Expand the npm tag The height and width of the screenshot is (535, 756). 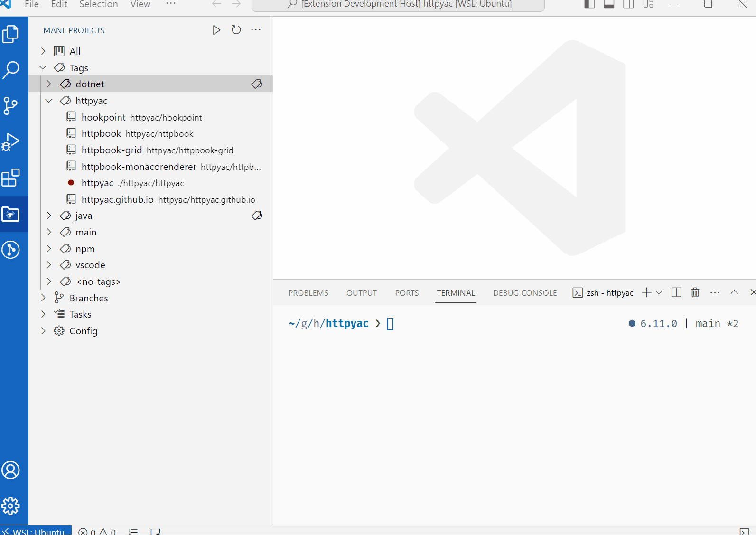pos(49,249)
